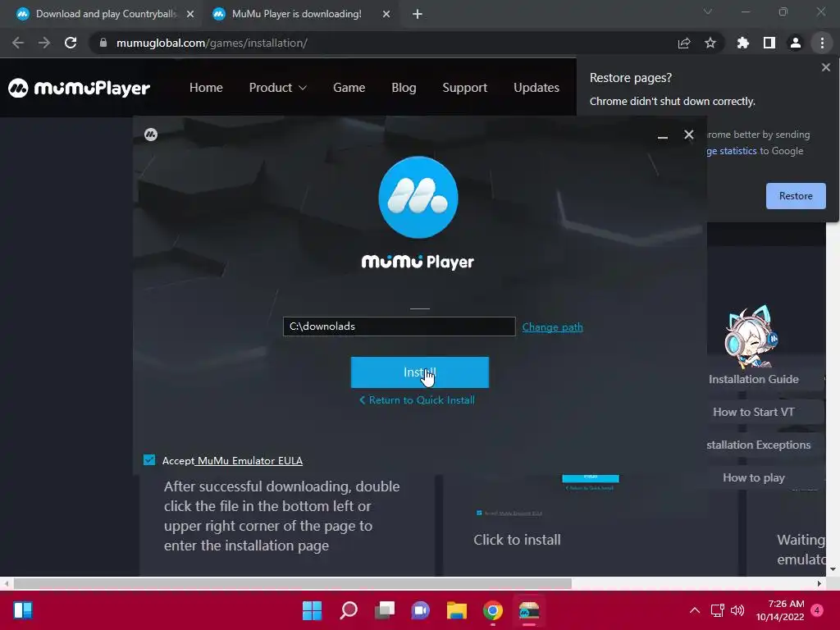The image size is (840, 630).
Task: Close the MuMu installer window
Action: pos(689,135)
